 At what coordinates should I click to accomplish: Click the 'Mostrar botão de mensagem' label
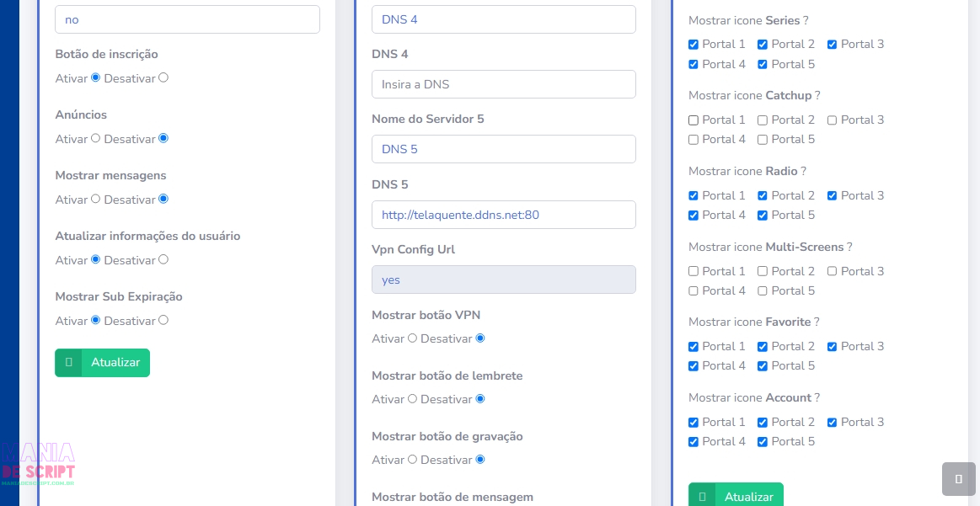click(x=453, y=498)
